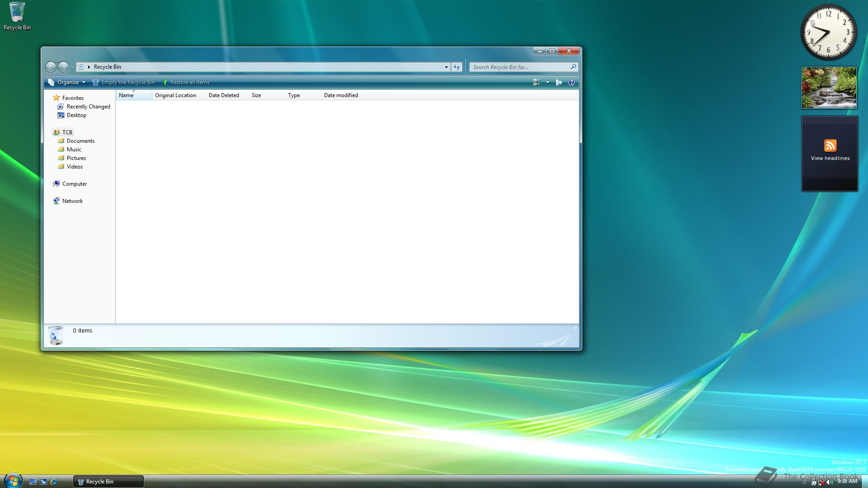This screenshot has width=868, height=488.
Task: Click View headlines in Feed gadget
Action: click(830, 159)
